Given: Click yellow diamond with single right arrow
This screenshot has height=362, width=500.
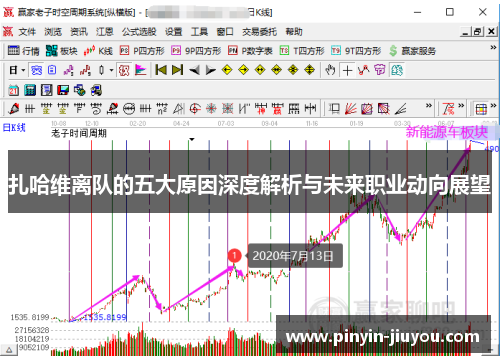Looking at the screenshot, I should click(244, 70).
